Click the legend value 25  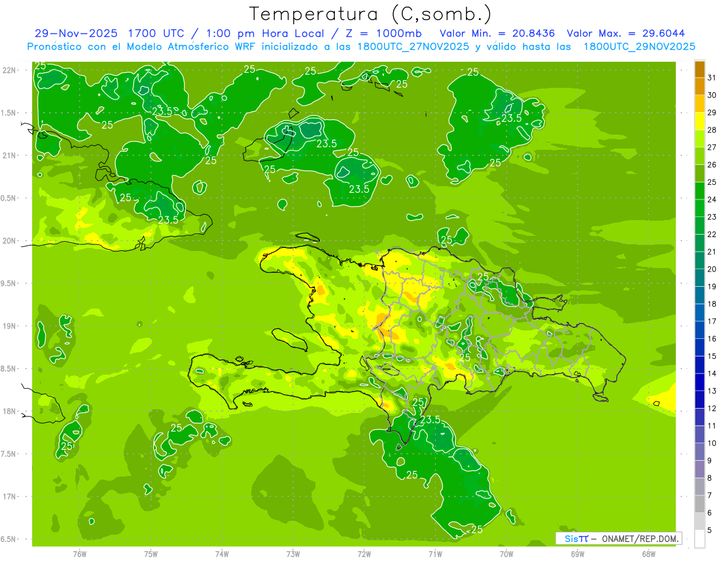[712, 182]
